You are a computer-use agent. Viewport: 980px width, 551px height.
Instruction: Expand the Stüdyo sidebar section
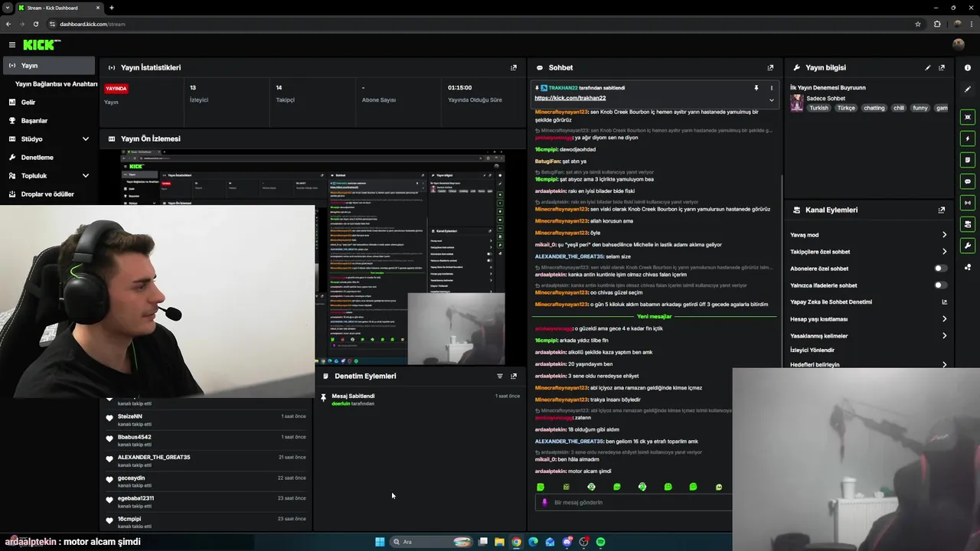(85, 139)
